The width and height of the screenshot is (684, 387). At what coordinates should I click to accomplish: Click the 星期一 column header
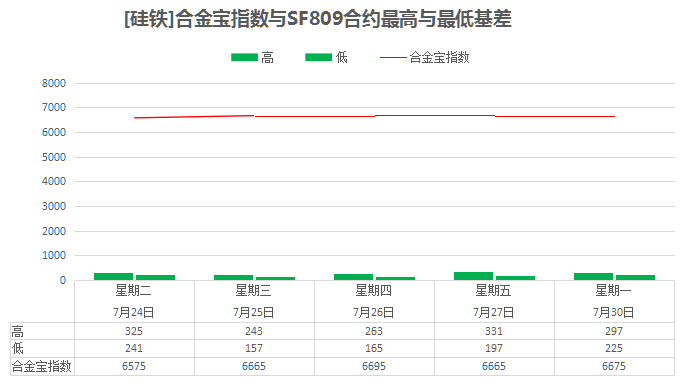pos(613,290)
